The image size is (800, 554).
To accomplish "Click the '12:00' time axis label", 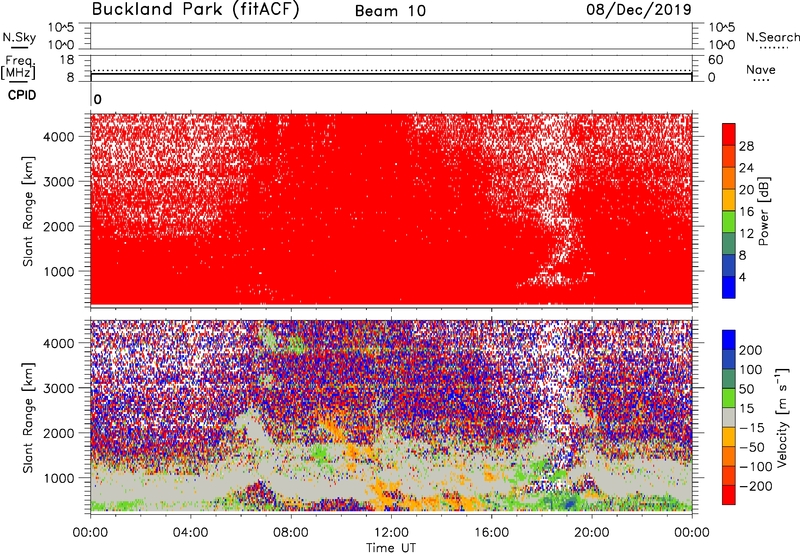I will click(x=391, y=533).
